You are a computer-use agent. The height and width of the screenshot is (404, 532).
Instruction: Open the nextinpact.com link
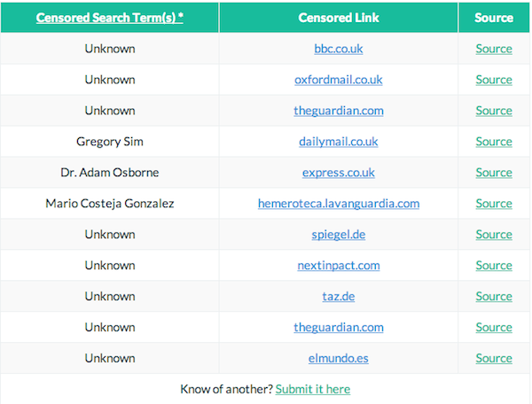pos(339,266)
